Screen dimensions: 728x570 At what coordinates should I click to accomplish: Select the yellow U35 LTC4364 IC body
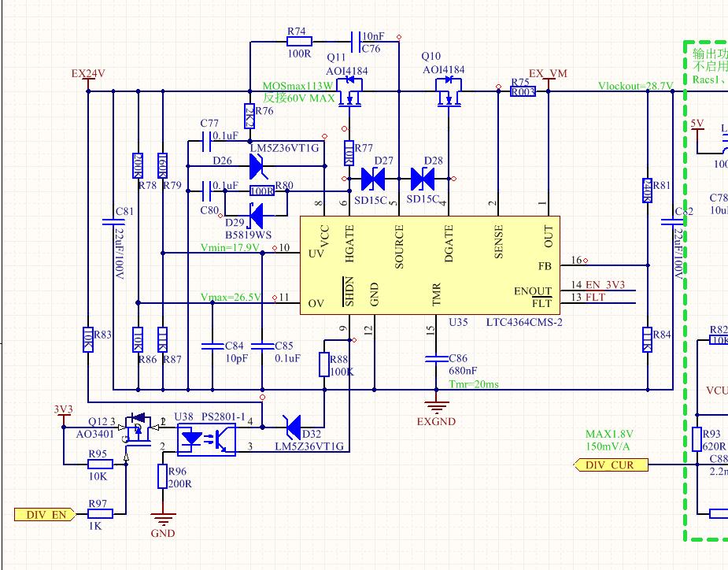tap(431, 265)
